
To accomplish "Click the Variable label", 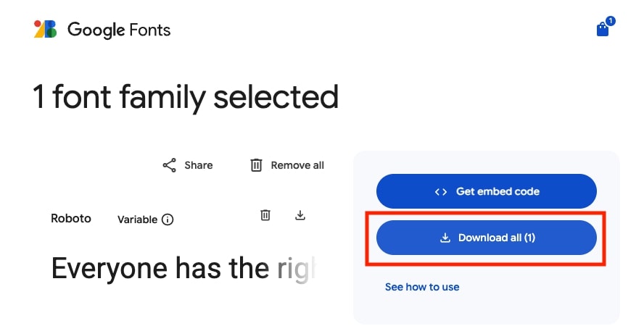I will point(137,220).
